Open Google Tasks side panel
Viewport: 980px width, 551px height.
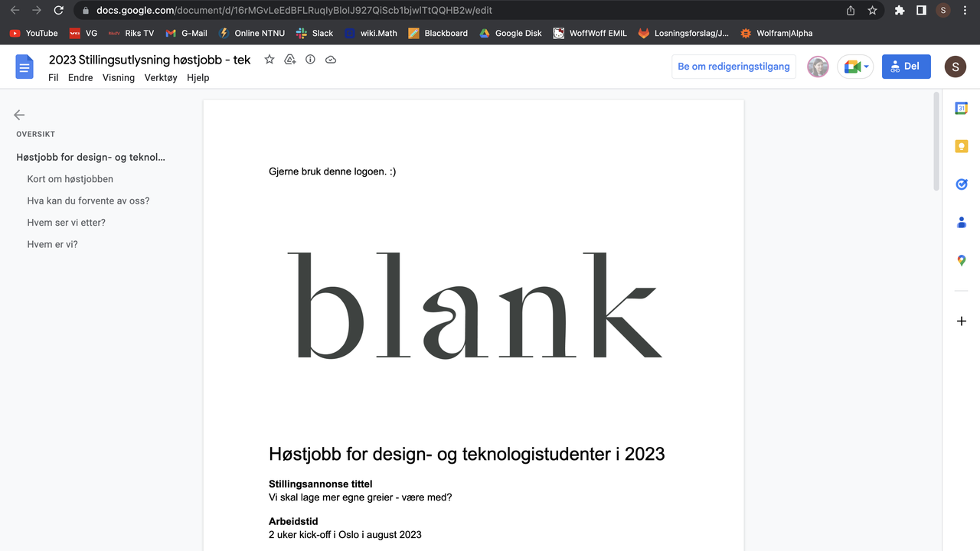coord(962,184)
